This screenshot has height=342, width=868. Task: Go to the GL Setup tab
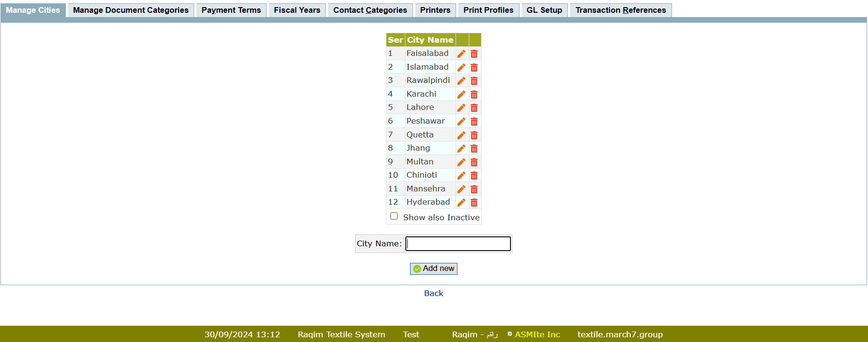tap(544, 10)
